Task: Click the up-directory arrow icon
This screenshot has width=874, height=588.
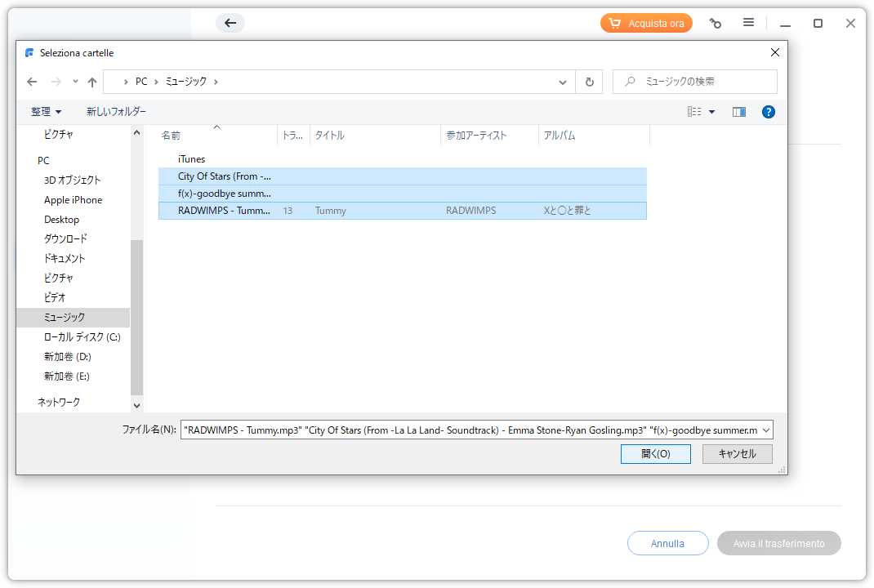Action: pos(92,82)
